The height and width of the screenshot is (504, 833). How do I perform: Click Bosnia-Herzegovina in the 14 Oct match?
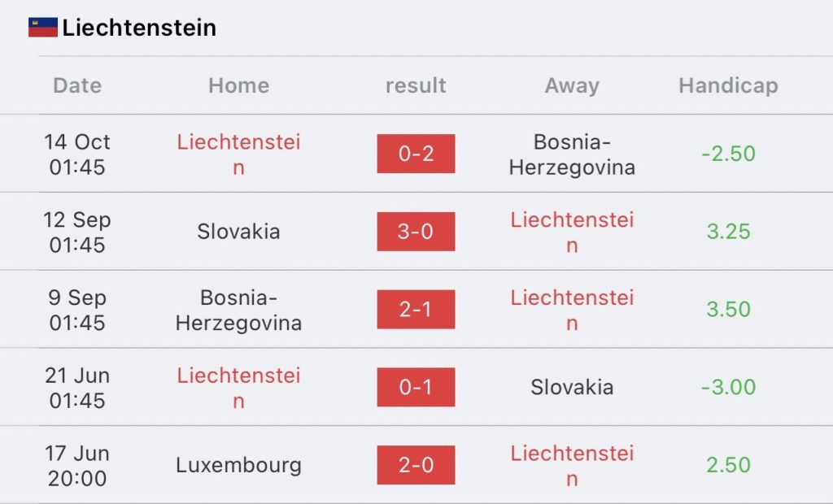(572, 154)
